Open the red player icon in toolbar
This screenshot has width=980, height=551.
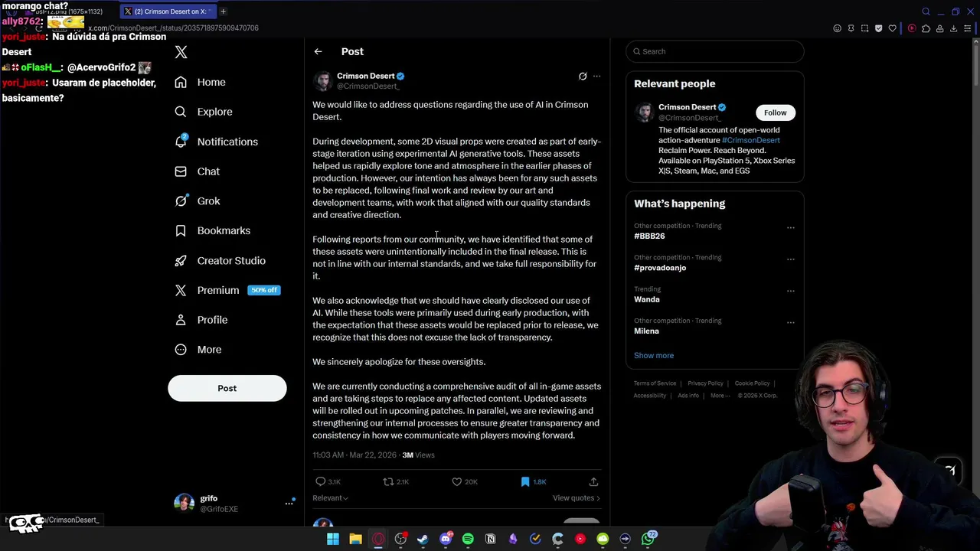(911, 28)
